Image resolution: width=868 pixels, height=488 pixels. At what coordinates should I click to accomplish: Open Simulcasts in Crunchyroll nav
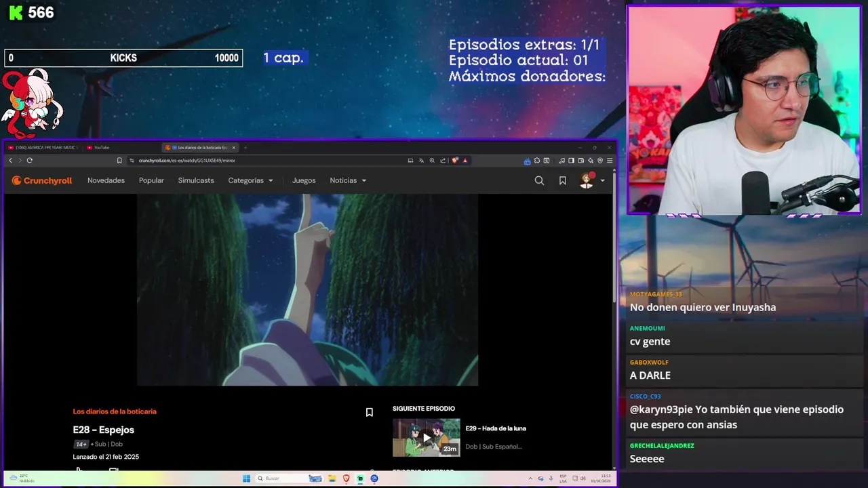[x=196, y=180]
